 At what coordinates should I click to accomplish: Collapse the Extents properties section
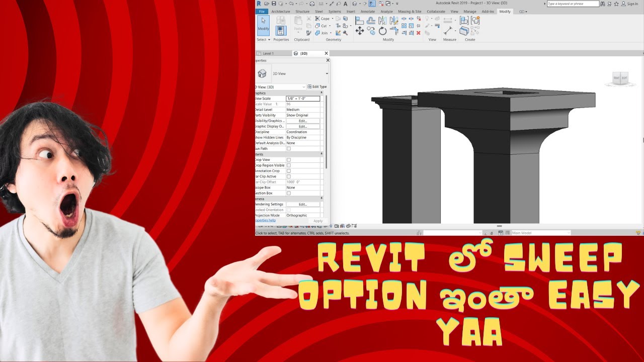[321, 154]
